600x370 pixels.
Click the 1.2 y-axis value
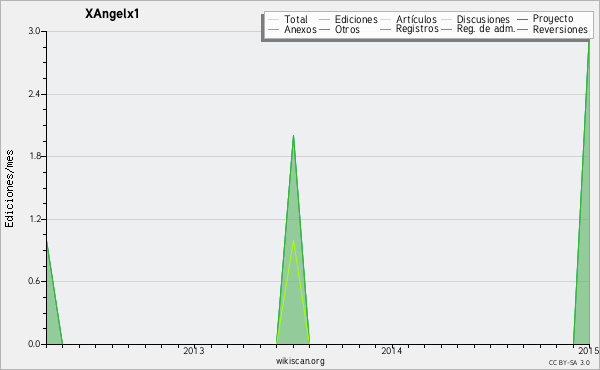point(34,219)
